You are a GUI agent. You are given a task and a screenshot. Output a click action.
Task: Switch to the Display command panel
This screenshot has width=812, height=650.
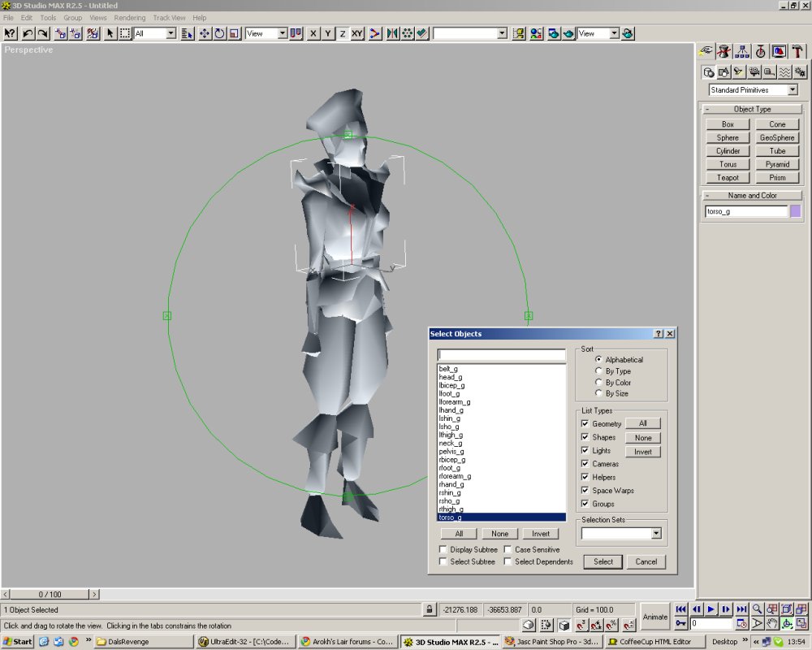(x=779, y=51)
